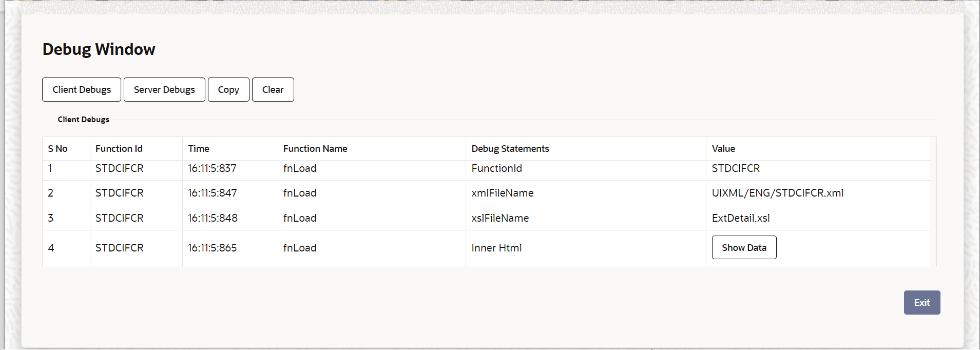
Task: Click the UIXML/ENG/STDCIFCR.xml value cell
Action: (x=778, y=193)
